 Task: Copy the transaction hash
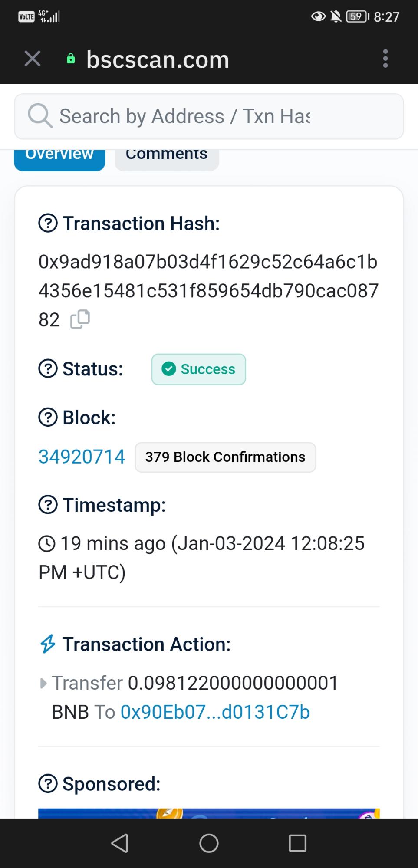(x=80, y=319)
